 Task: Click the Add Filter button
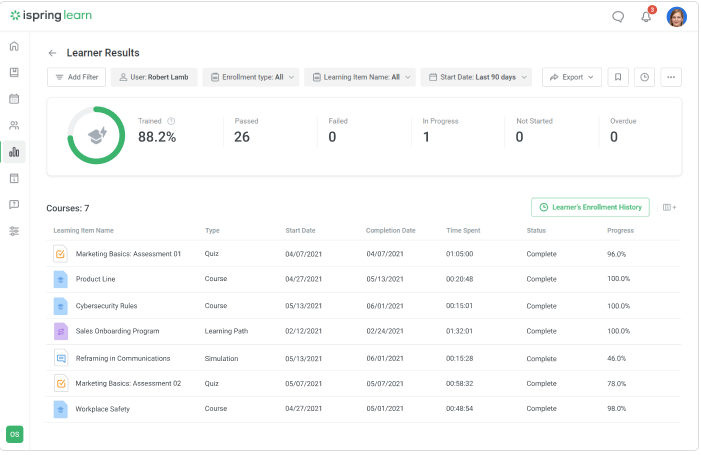[x=76, y=77]
